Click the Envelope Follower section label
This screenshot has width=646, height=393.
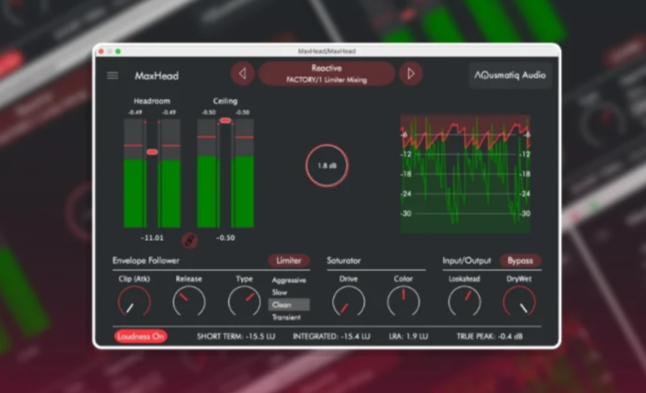[146, 260]
